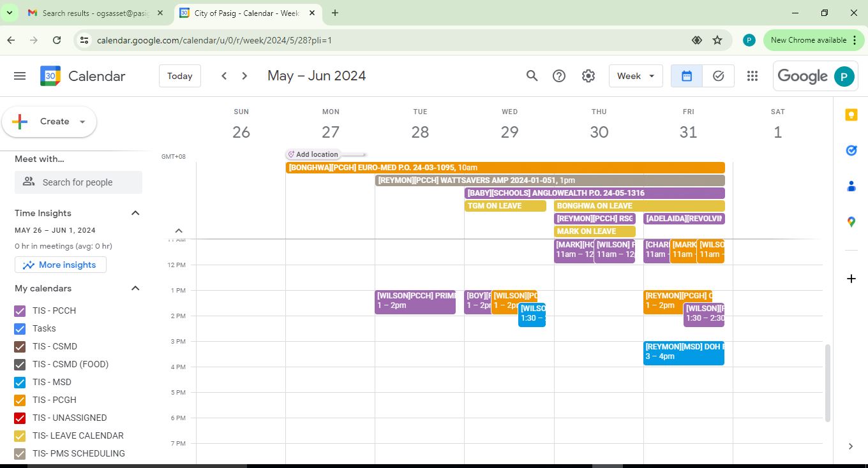Image resolution: width=868 pixels, height=468 pixels.
Task: Collapse all-day events section chevron
Action: coord(179,231)
